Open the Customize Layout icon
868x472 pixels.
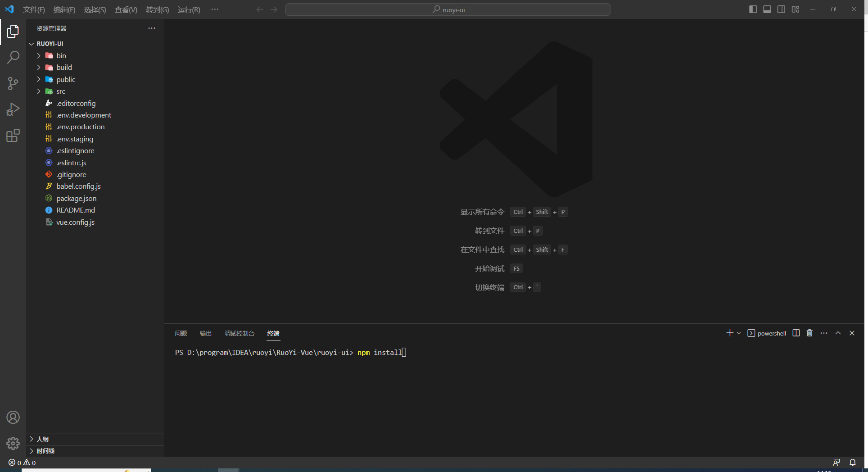pos(796,9)
